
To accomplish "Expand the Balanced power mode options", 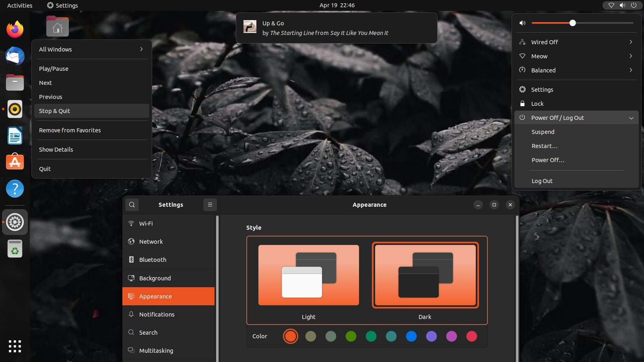I will tap(576, 70).
